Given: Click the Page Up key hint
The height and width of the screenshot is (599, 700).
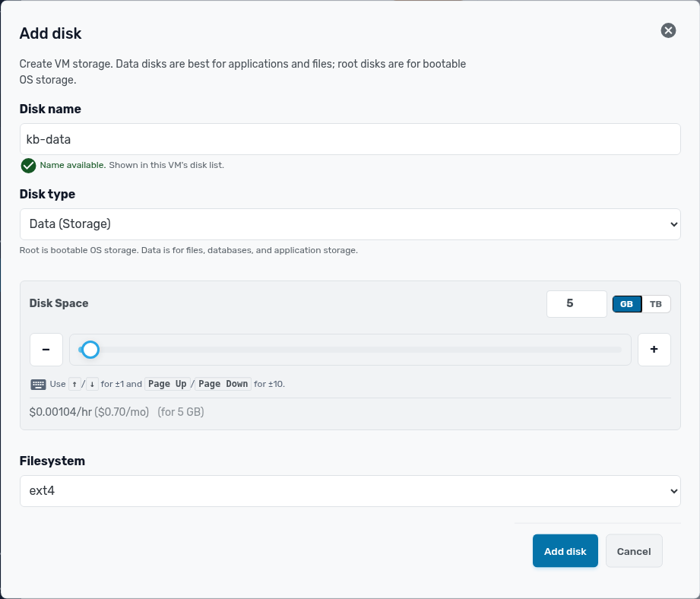Looking at the screenshot, I should [167, 384].
